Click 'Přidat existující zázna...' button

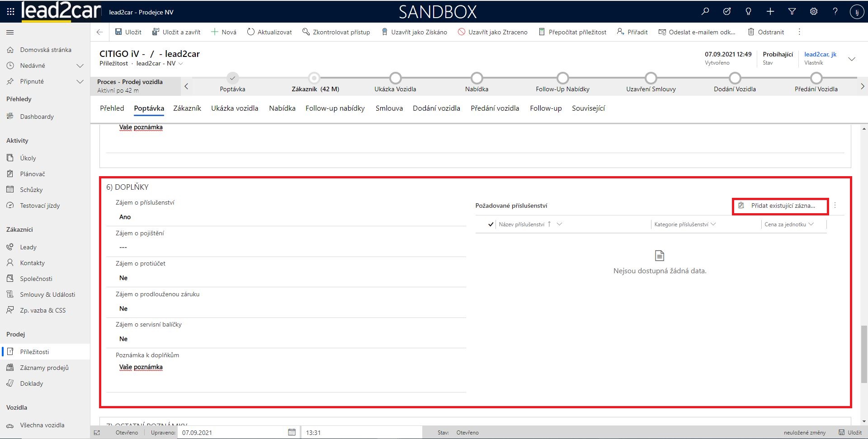pos(780,206)
